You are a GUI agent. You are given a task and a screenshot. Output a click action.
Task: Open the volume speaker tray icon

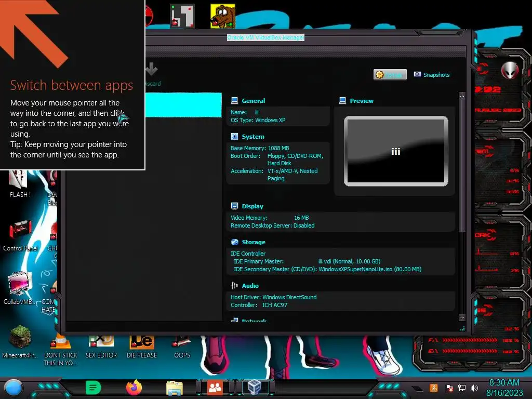(474, 388)
